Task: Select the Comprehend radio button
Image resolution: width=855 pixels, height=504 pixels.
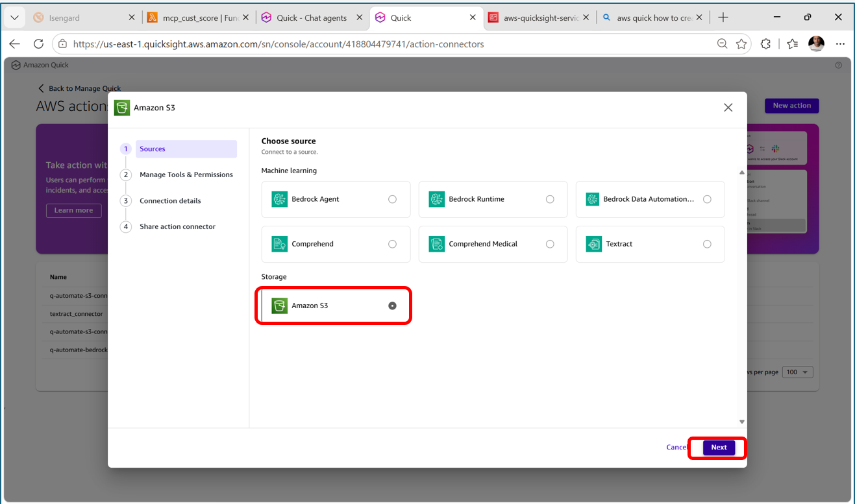Action: coord(392,244)
